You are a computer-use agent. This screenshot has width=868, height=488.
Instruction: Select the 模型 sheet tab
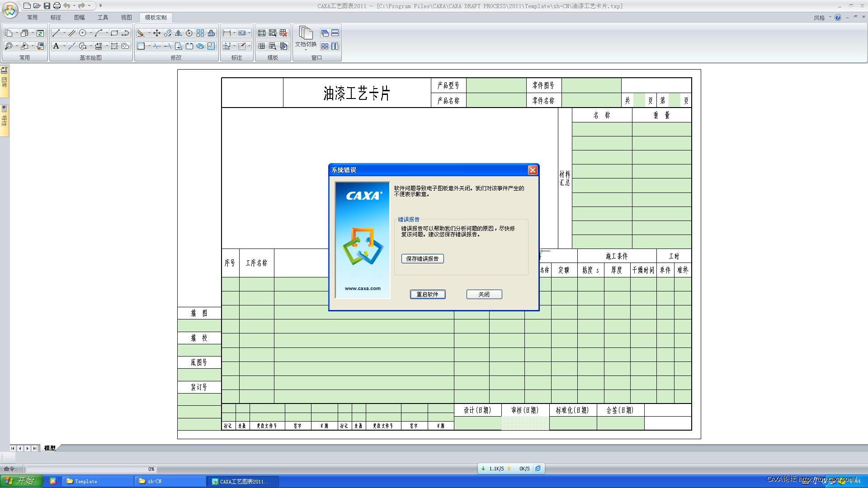pyautogui.click(x=50, y=448)
